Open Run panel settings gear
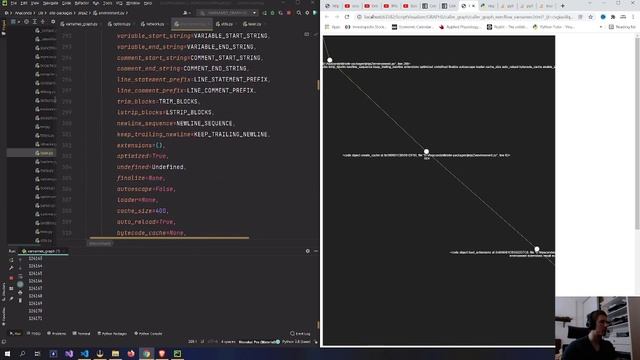640x360 pixels. click(307, 251)
